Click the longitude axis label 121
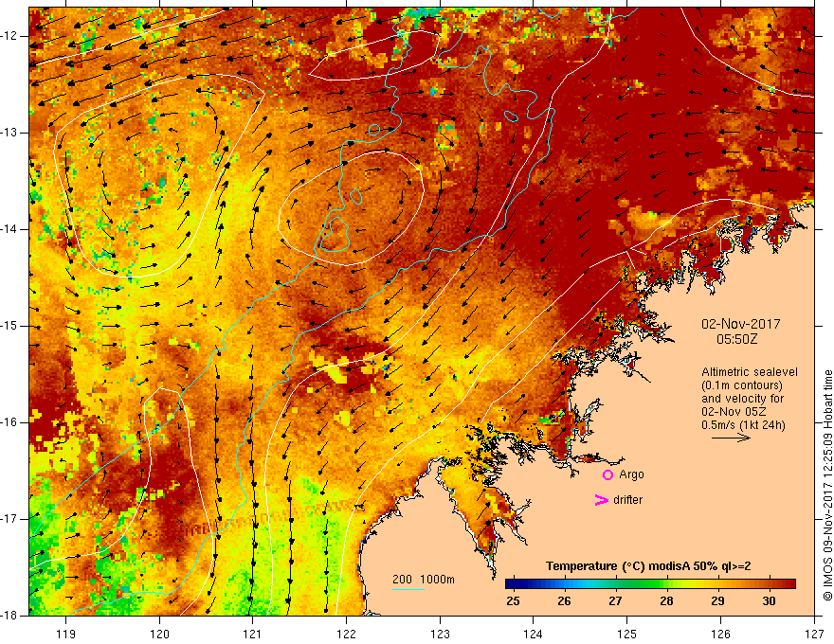The image size is (834, 644). click(253, 634)
